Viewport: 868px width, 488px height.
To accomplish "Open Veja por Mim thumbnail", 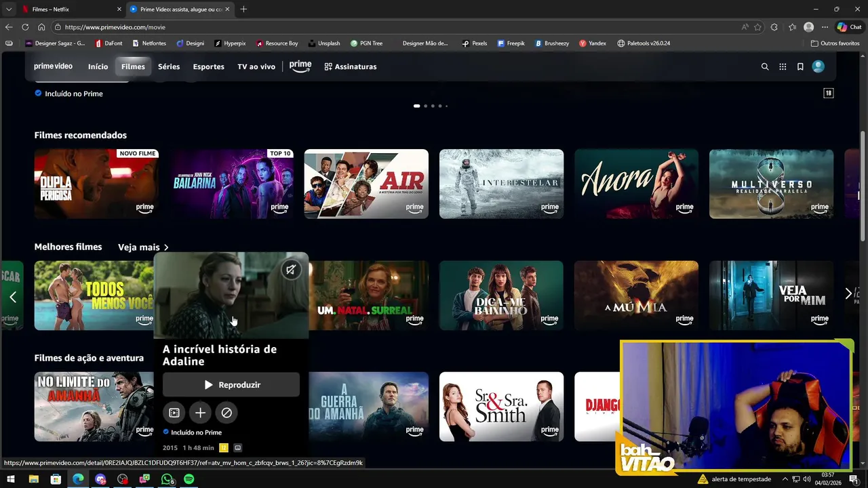I will (771, 296).
